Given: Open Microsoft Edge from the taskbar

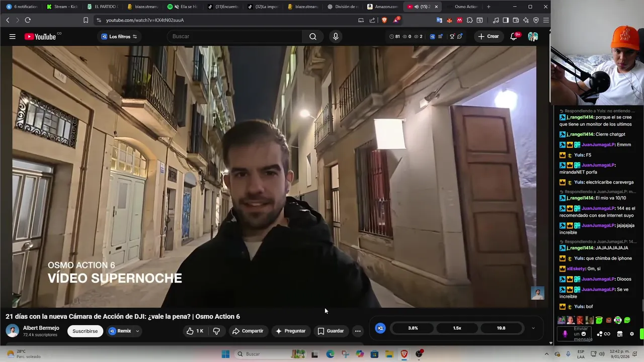Looking at the screenshot, I should (x=330, y=354).
